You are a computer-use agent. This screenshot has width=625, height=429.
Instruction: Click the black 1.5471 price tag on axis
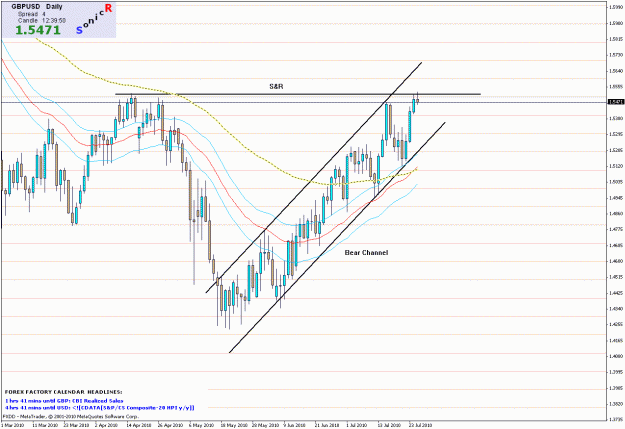click(x=616, y=102)
